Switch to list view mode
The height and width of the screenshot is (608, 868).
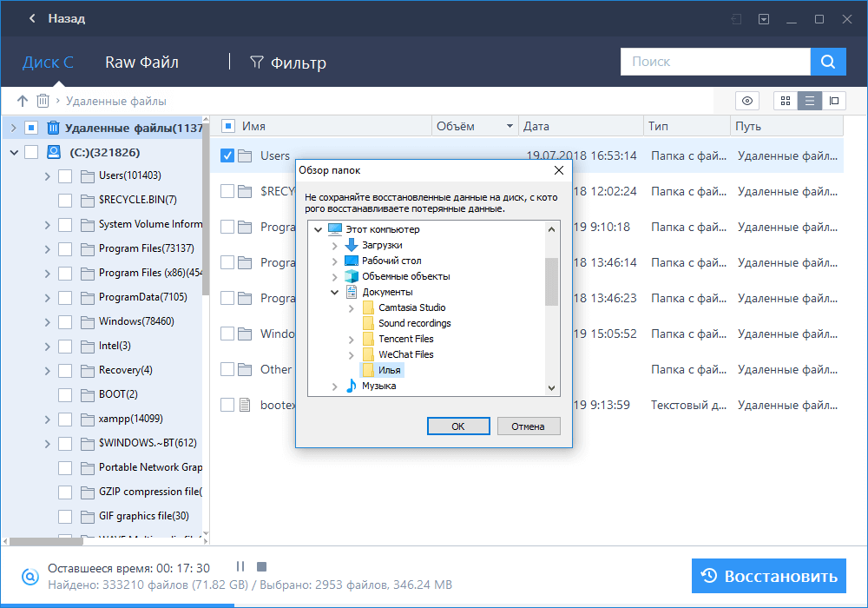pyautogui.click(x=810, y=101)
